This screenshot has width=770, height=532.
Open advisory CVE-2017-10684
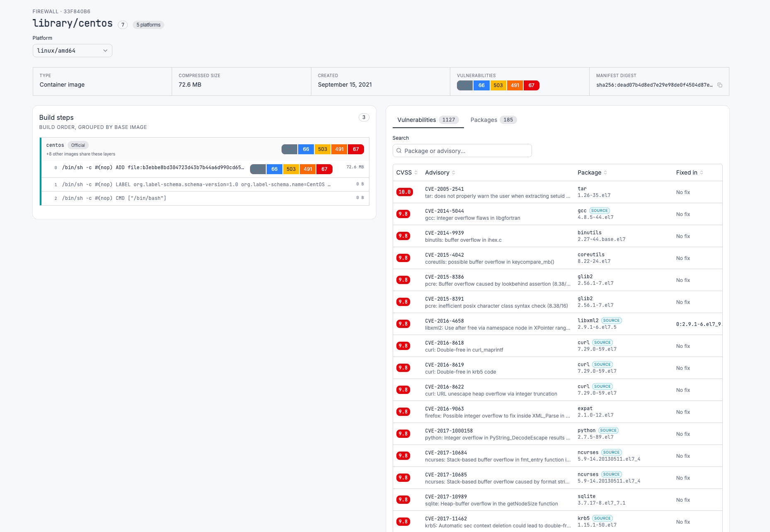446,453
